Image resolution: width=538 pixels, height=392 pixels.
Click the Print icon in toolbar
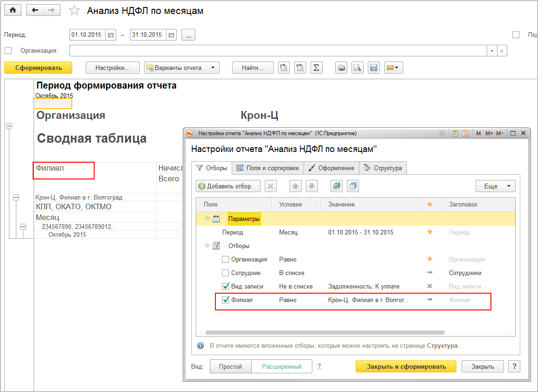342,68
